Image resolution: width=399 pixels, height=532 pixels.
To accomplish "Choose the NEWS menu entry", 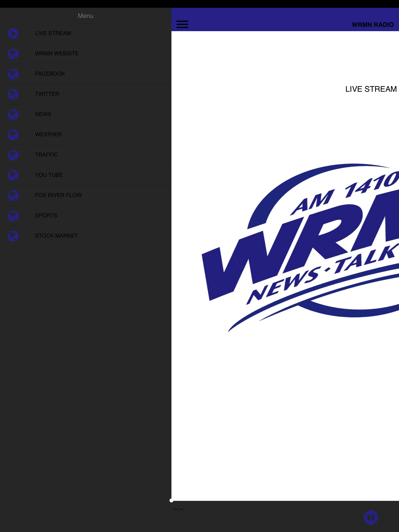I will coord(86,114).
